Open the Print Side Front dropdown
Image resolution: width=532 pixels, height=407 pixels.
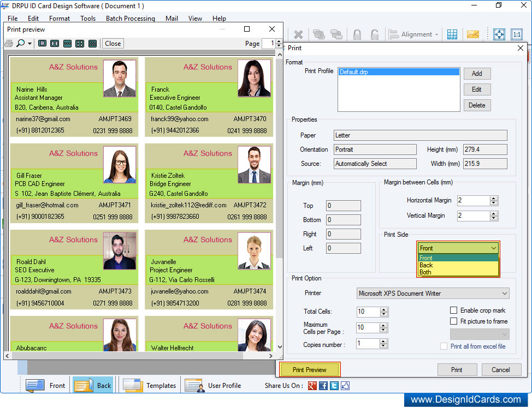pos(458,248)
